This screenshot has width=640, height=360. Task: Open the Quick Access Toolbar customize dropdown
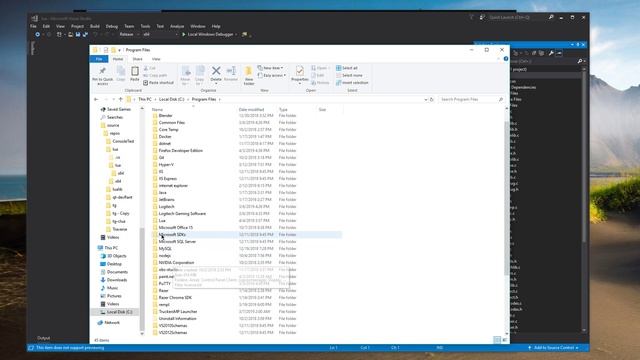pos(120,50)
